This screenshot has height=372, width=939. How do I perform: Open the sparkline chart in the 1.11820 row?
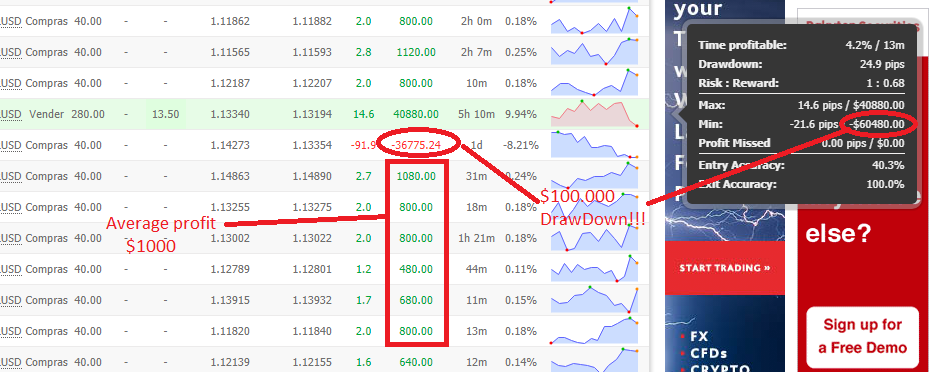click(595, 331)
